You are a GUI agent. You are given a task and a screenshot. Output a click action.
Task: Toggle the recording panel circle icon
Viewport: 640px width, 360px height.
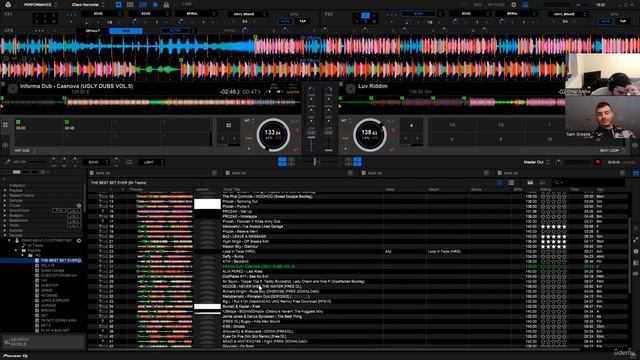click(155, 4)
